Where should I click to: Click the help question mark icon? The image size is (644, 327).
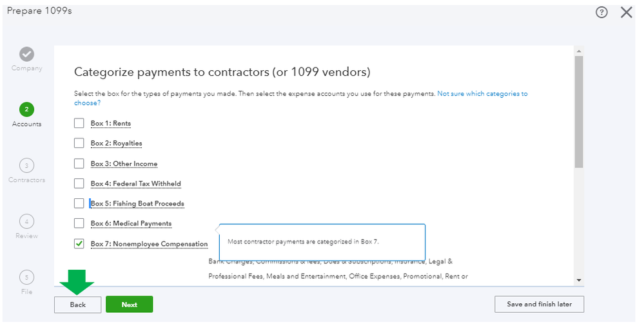tap(601, 13)
